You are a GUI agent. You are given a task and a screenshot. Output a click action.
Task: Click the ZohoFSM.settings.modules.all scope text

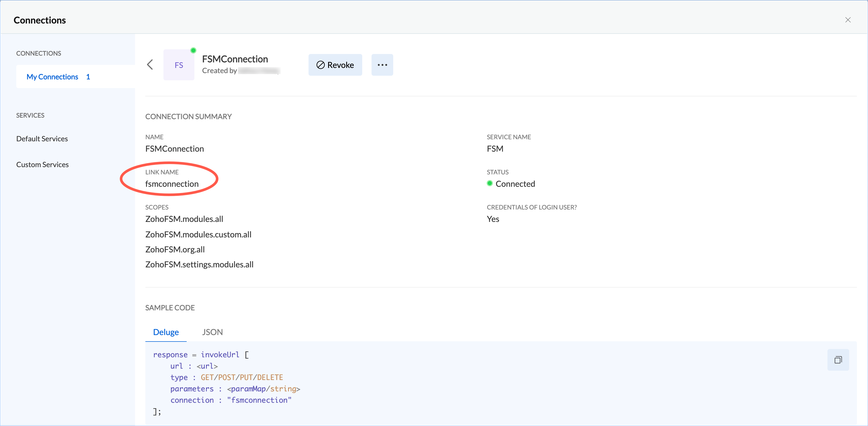pyautogui.click(x=199, y=265)
